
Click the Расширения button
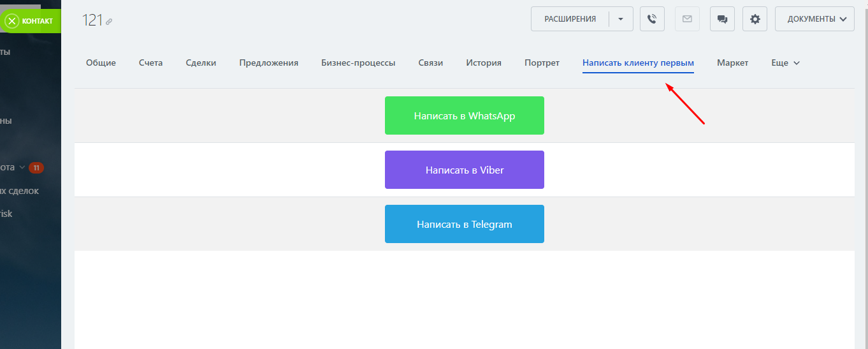pyautogui.click(x=570, y=19)
